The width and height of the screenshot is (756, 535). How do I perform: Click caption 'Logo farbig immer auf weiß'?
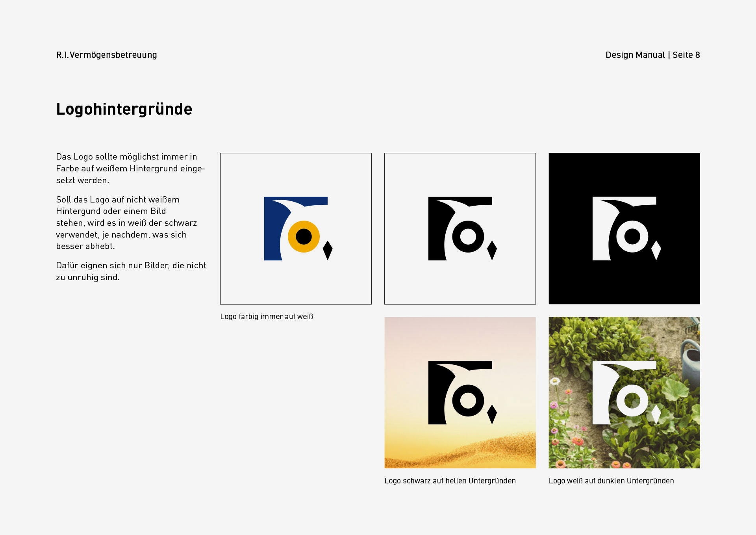(x=267, y=317)
